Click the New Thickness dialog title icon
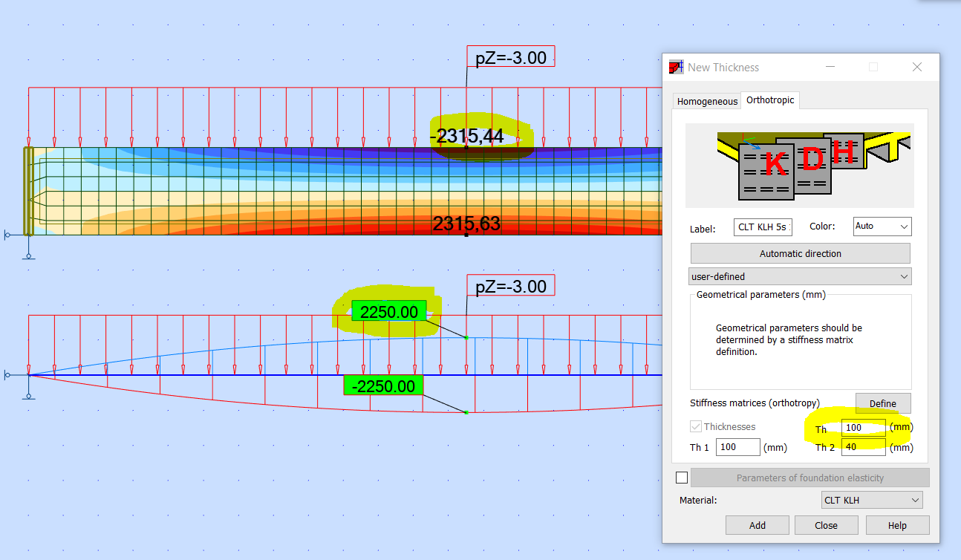Viewport: 961px width, 560px height. point(676,67)
